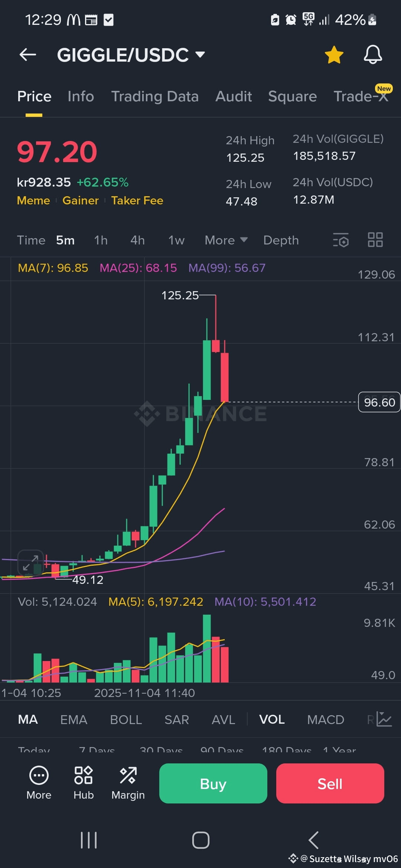The height and width of the screenshot is (868, 401).
Task: Open the Audit tab
Action: click(234, 96)
